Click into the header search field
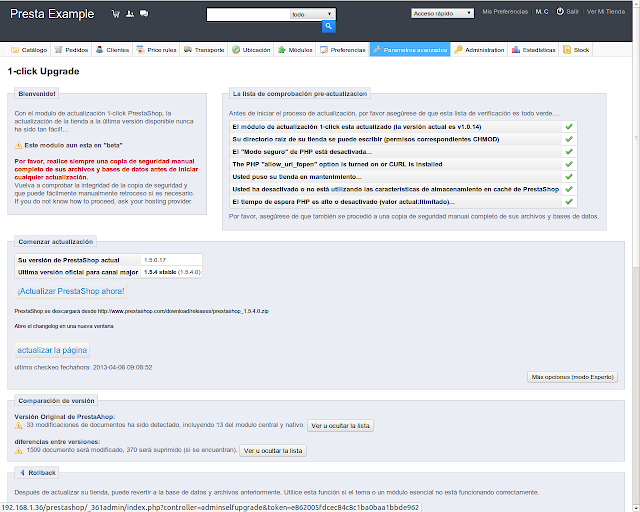This screenshot has width=640, height=512. click(249, 15)
